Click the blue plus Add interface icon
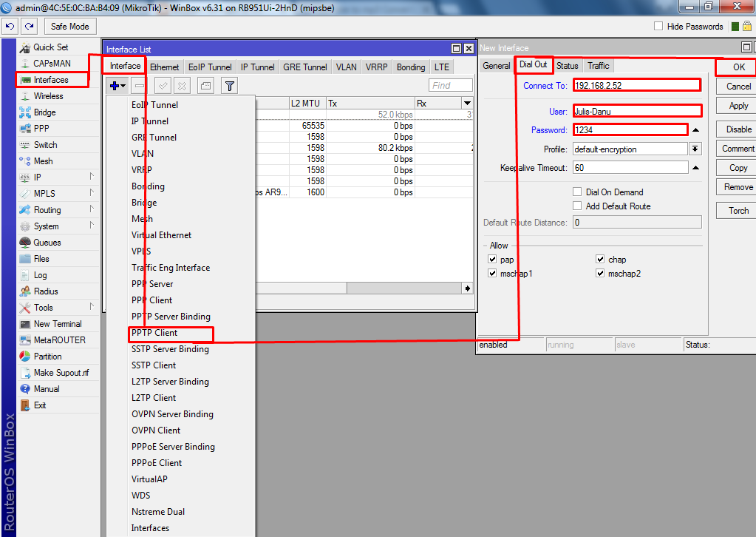The width and height of the screenshot is (756, 537). coord(118,86)
